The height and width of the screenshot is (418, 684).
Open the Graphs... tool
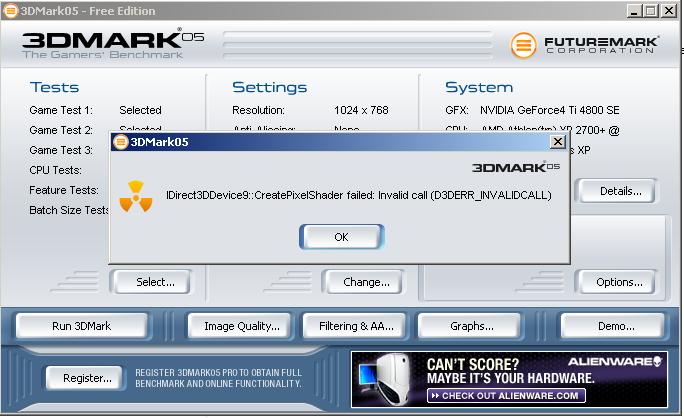click(x=469, y=326)
